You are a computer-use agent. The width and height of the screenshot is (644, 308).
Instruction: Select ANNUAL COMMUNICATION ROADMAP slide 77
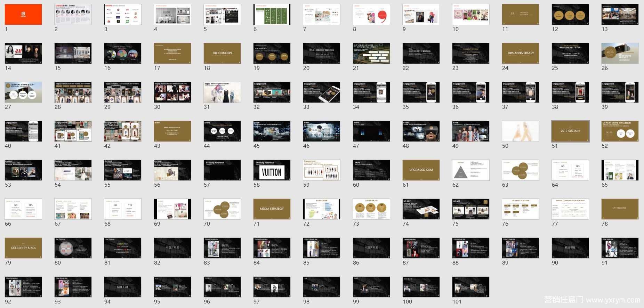point(570,209)
